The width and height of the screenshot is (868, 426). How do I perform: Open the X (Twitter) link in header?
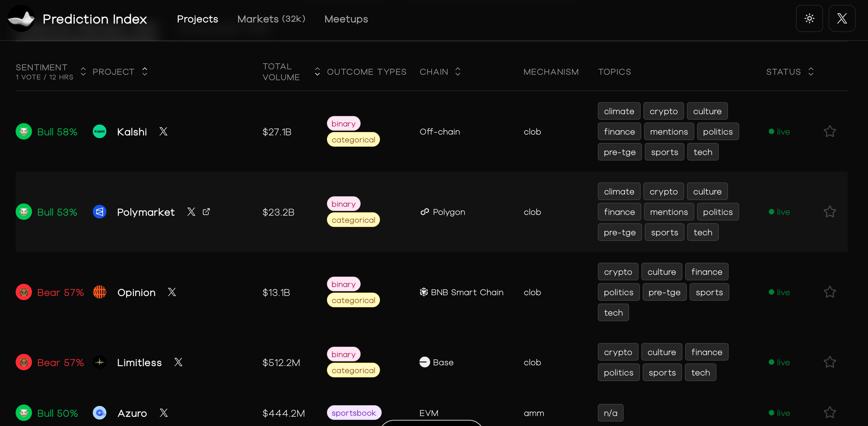point(841,18)
